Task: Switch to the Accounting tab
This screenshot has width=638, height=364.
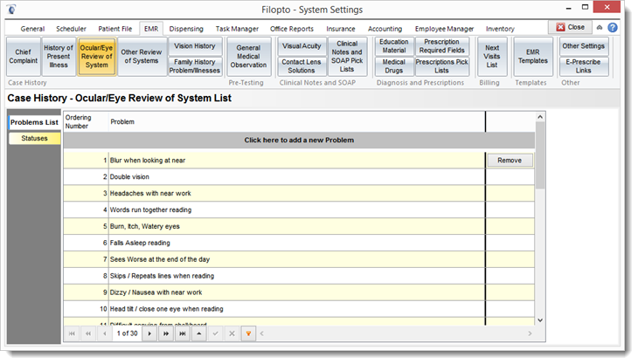Action: (x=385, y=29)
